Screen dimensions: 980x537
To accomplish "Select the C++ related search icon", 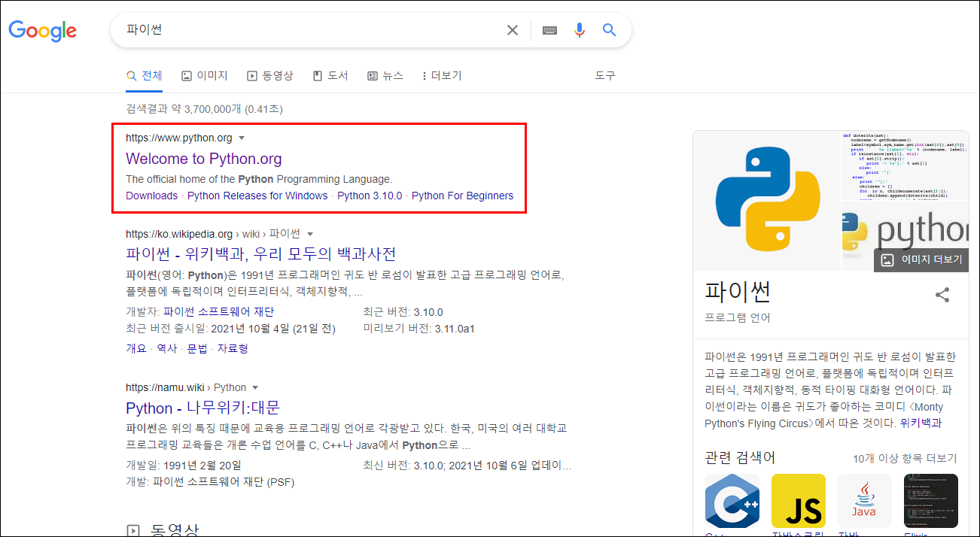I will (x=732, y=501).
